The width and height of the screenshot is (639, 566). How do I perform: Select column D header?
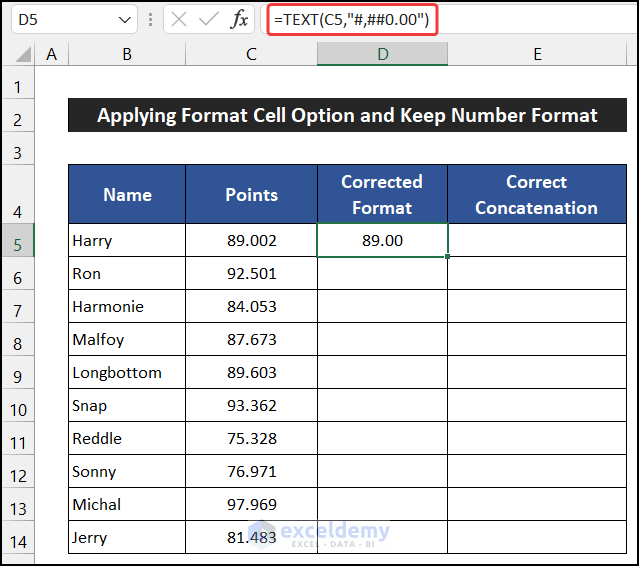click(382, 54)
